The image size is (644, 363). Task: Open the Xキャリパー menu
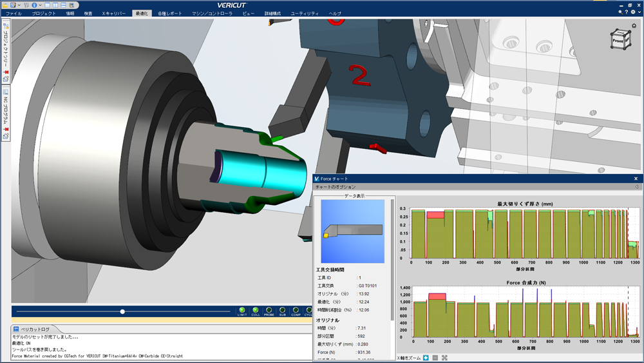(114, 14)
